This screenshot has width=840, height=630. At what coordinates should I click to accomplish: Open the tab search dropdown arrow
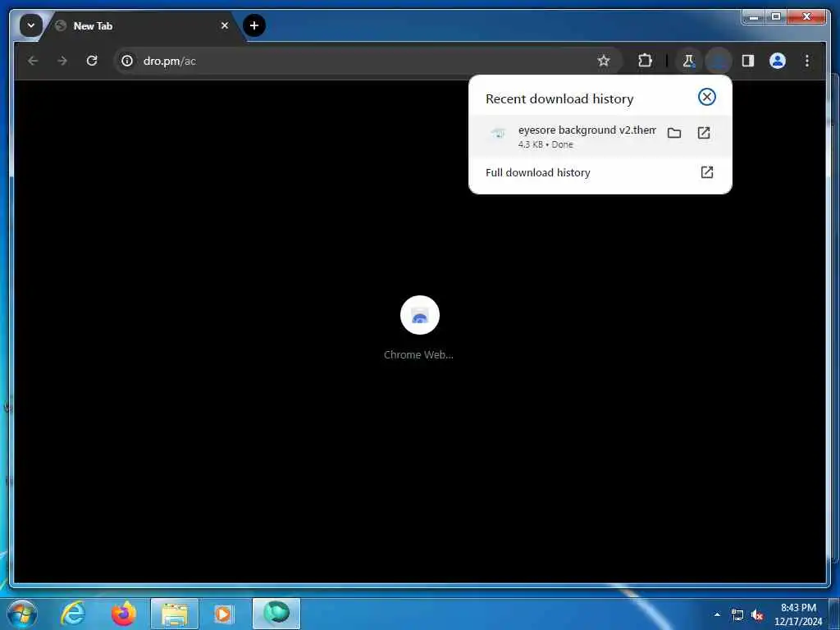(x=31, y=25)
